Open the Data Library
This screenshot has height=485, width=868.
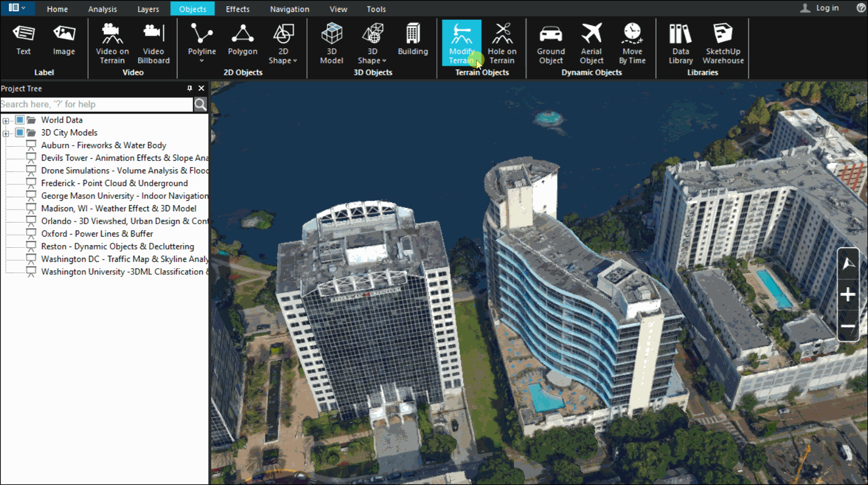point(680,44)
